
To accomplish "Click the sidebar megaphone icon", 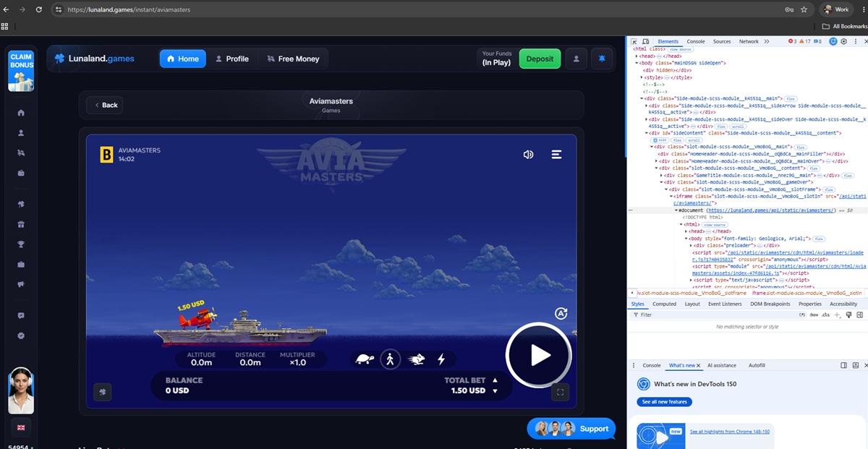I will coord(21,284).
